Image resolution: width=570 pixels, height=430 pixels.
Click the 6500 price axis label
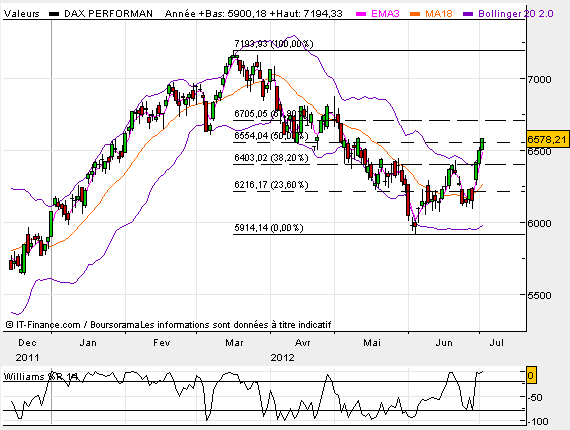point(539,151)
